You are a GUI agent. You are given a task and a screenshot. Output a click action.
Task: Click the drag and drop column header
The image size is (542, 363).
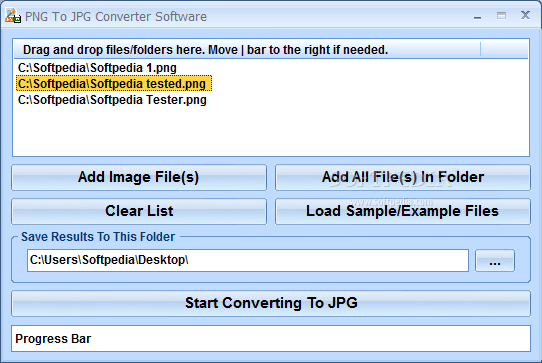247,50
